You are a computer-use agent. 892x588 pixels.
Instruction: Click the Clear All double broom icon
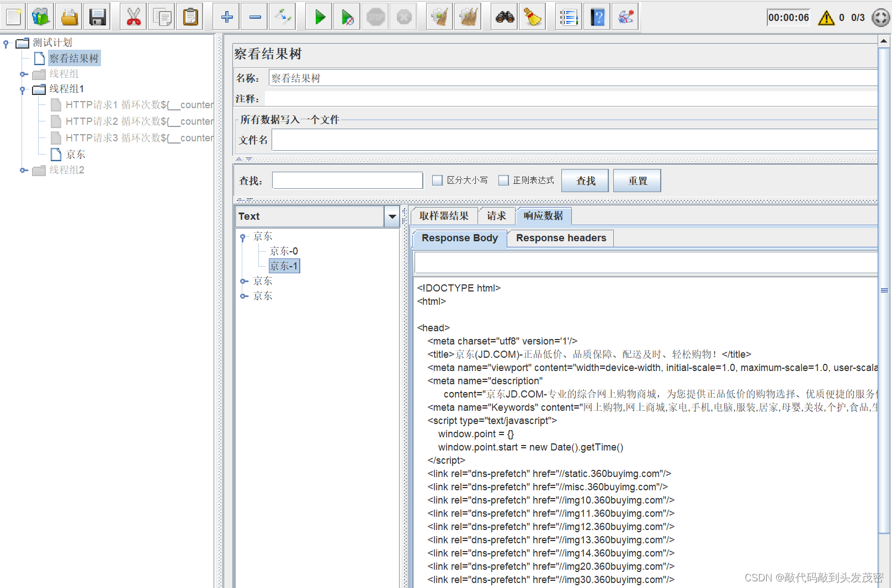pyautogui.click(x=468, y=17)
